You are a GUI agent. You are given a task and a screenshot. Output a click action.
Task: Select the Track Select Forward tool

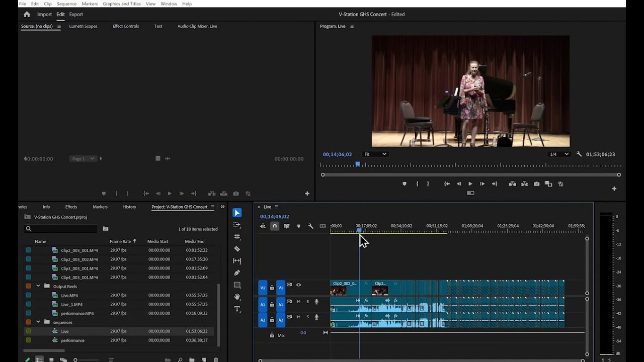click(x=237, y=225)
